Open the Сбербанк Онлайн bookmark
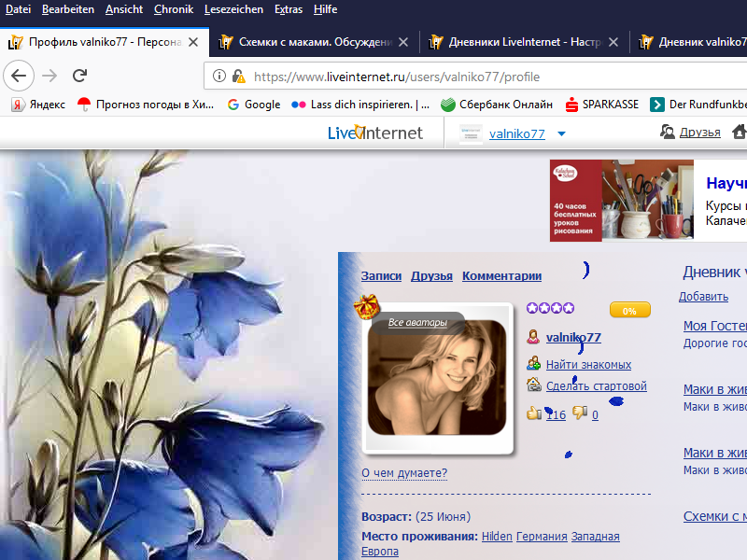Viewport: 747px width, 560px height. point(497,105)
